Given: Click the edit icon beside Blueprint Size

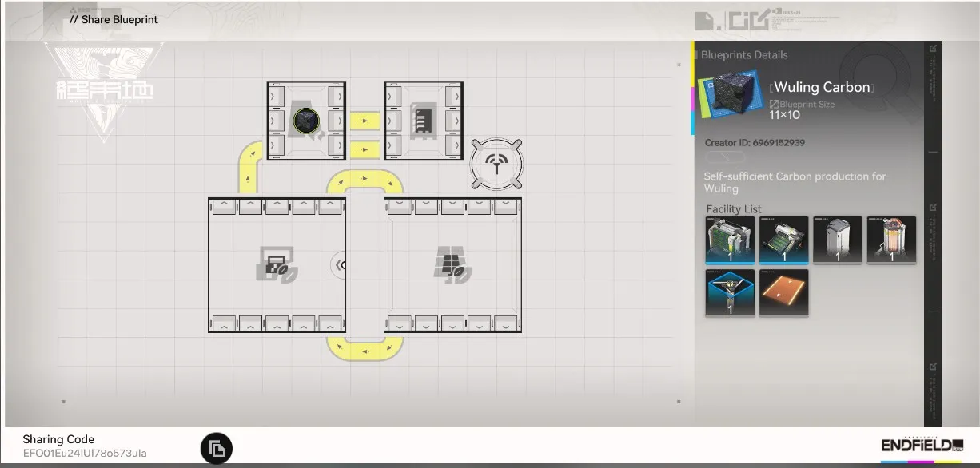Looking at the screenshot, I should point(774,105).
